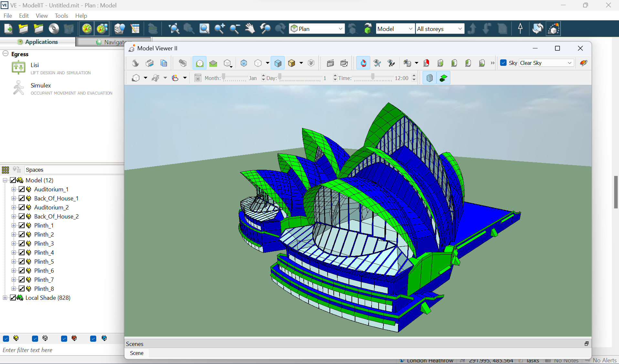Click the calendar icon beside Month
The height and width of the screenshot is (364, 619).
click(x=198, y=78)
